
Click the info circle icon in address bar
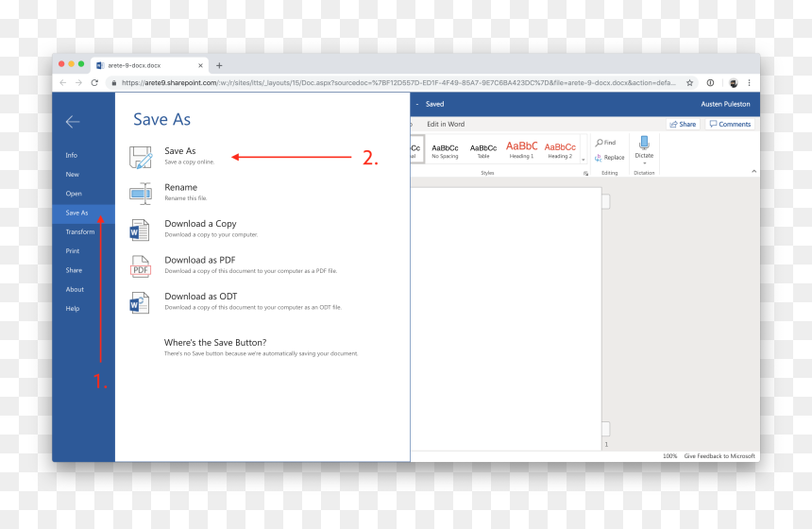(x=710, y=83)
